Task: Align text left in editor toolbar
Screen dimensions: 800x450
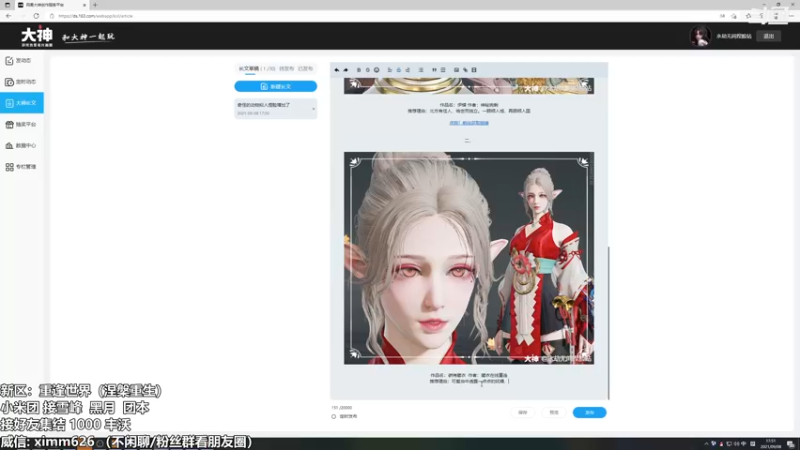Action: [390, 70]
